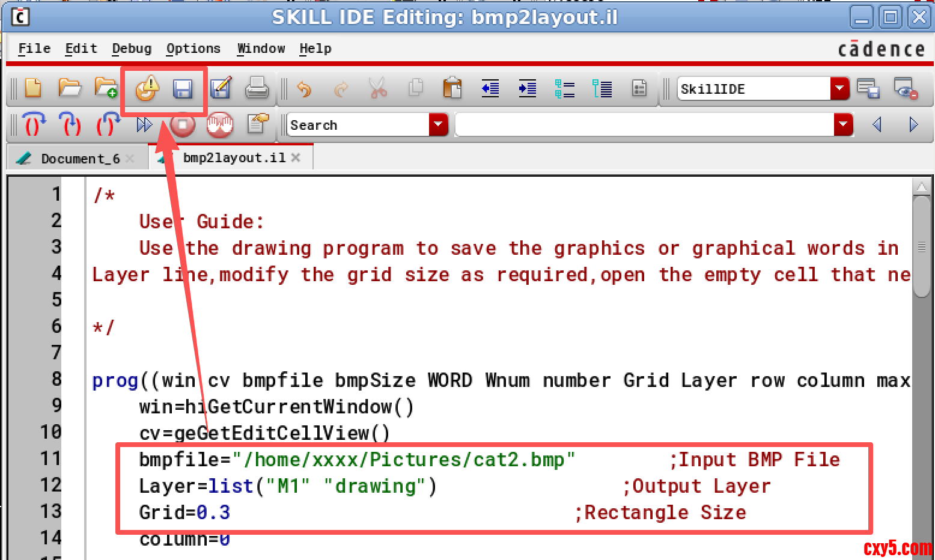Click the Paste clipboard icon
Screen dimensions: 935x560
click(x=452, y=89)
